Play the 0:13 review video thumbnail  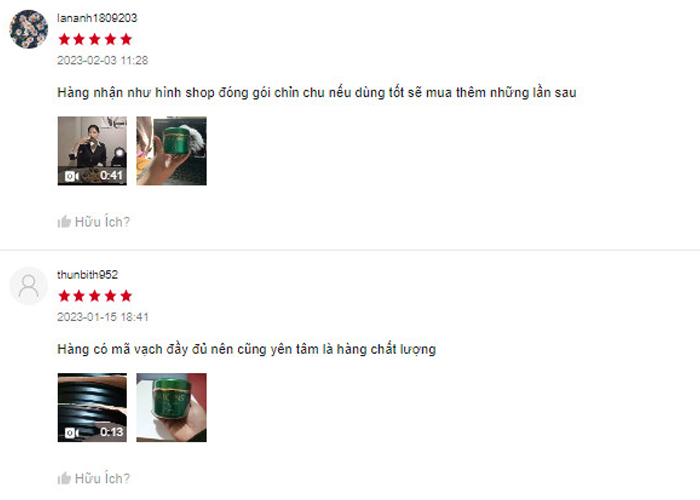click(92, 408)
